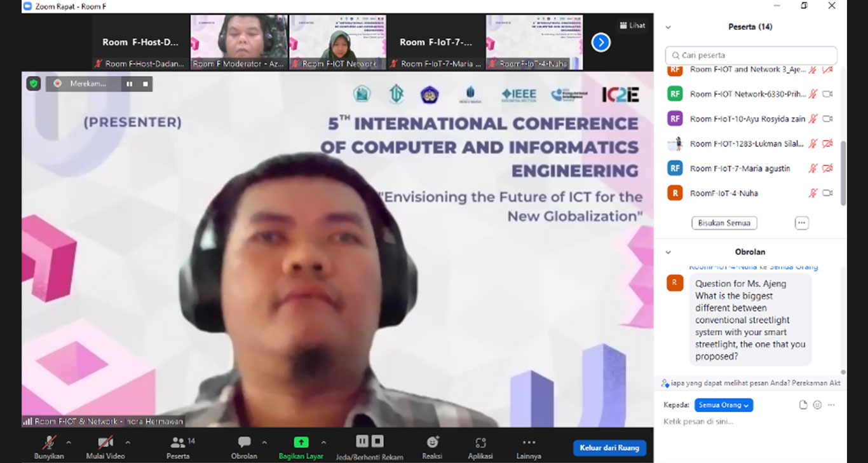
Task: Open the Aplikasi apps panel
Action: tap(480, 443)
